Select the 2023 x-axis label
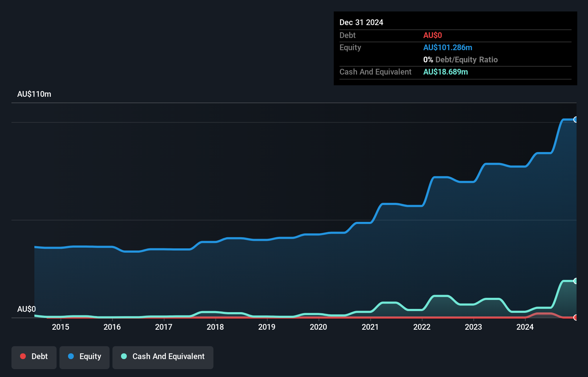Viewport: 588px width, 377px height. tap(473, 327)
